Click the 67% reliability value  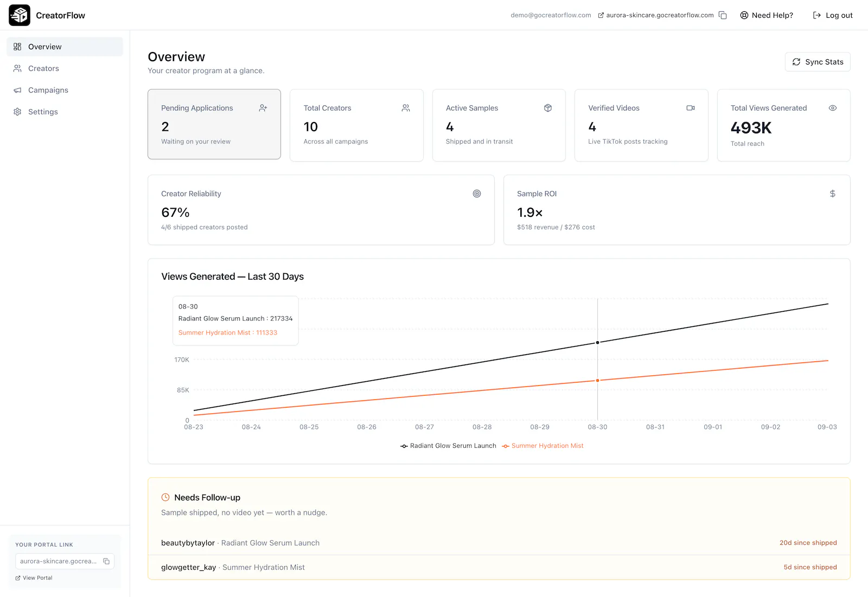pos(175,213)
